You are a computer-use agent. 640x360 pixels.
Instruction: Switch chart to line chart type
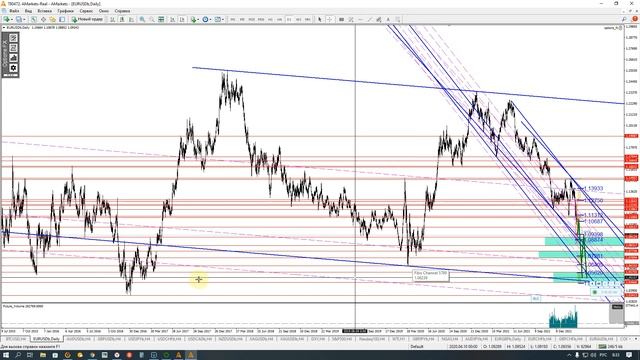tap(131, 19)
